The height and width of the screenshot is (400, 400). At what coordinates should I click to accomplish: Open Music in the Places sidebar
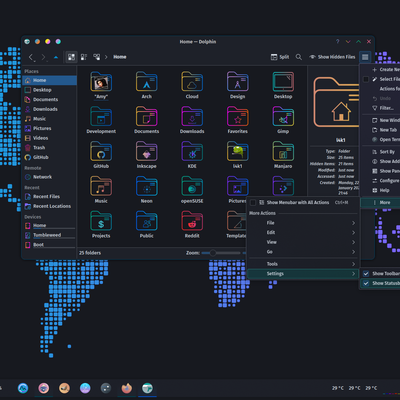(x=50, y=119)
